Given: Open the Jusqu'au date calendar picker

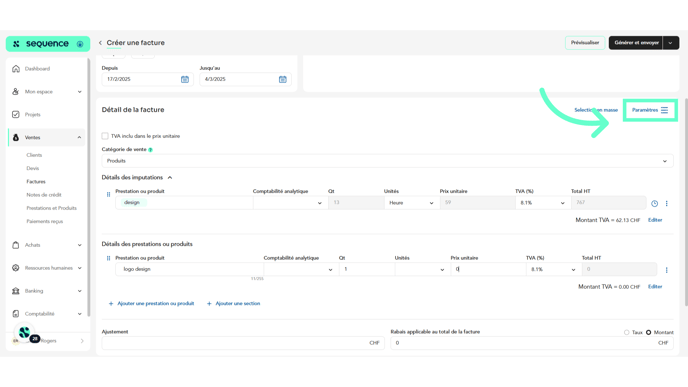Looking at the screenshot, I should (283, 79).
